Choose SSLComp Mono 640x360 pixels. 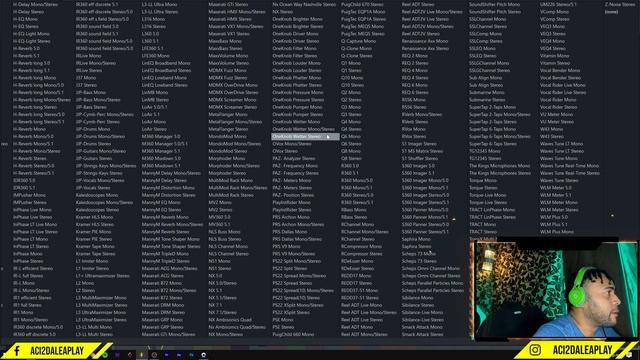point(485,34)
